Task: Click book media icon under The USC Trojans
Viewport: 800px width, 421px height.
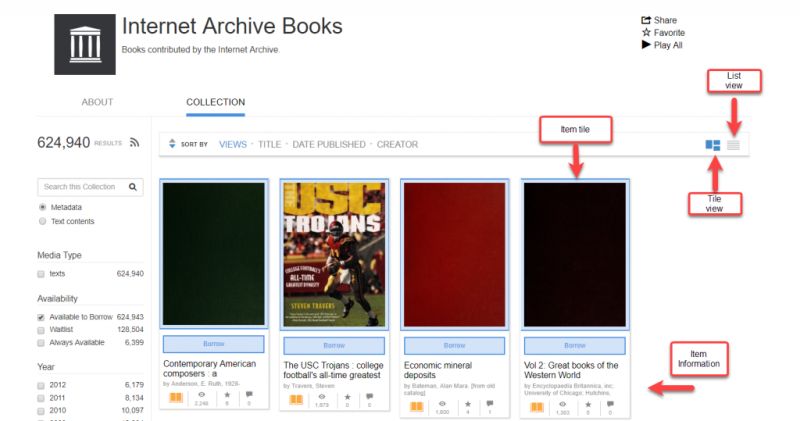Action: pyautogui.click(x=296, y=399)
